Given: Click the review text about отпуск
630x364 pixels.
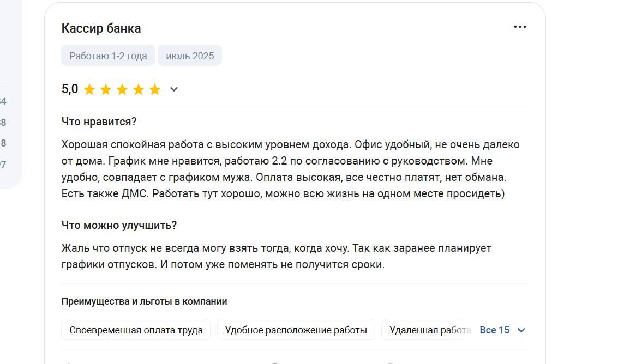Looking at the screenshot, I should [277, 257].
